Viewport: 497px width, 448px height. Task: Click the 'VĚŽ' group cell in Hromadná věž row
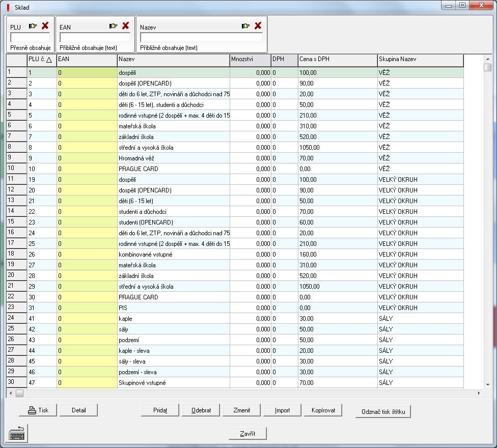420,158
